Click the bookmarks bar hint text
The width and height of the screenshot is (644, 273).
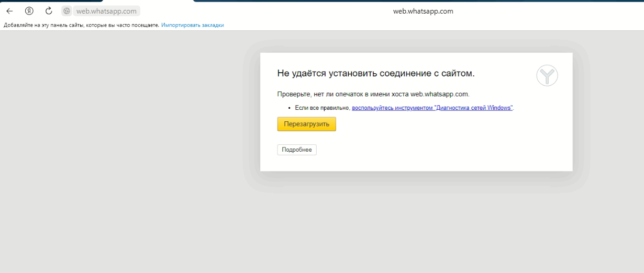tap(81, 25)
